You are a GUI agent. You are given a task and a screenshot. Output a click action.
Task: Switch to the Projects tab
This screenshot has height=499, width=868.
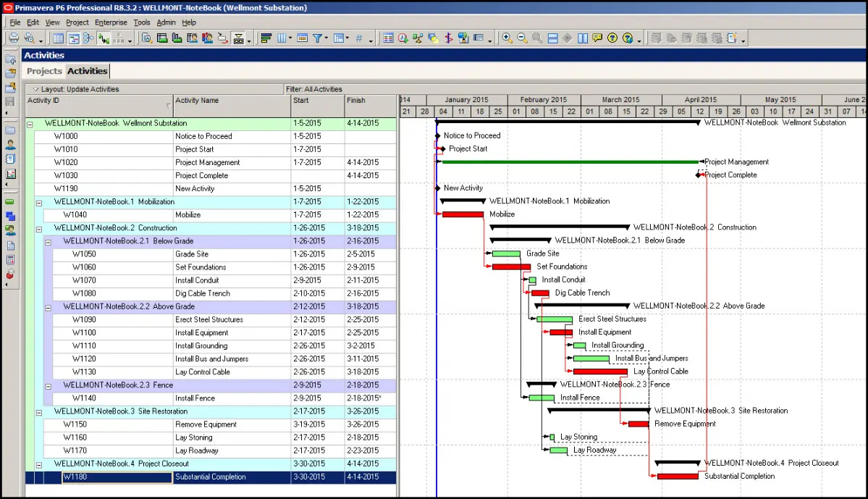[x=44, y=71]
